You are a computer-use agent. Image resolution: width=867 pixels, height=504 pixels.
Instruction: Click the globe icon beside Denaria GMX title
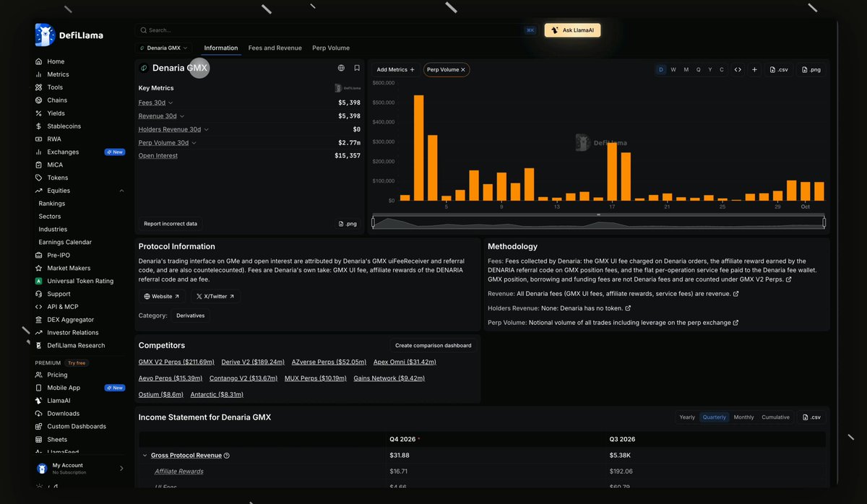coord(341,68)
